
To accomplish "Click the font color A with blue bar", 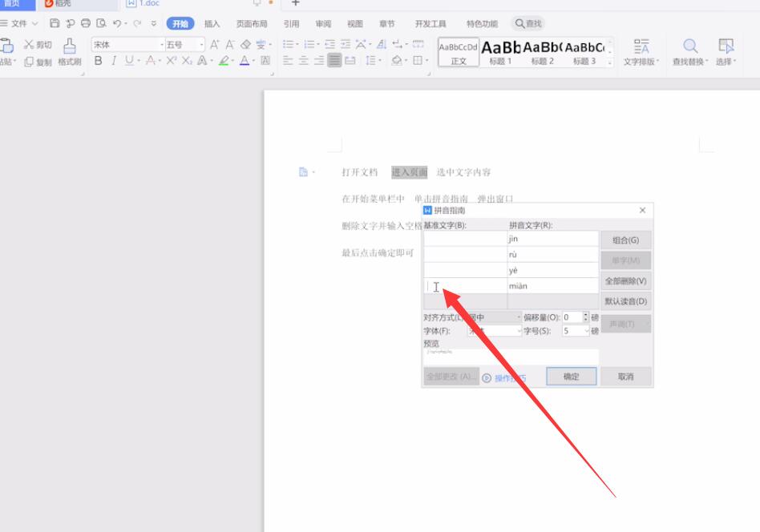I will click(245, 61).
